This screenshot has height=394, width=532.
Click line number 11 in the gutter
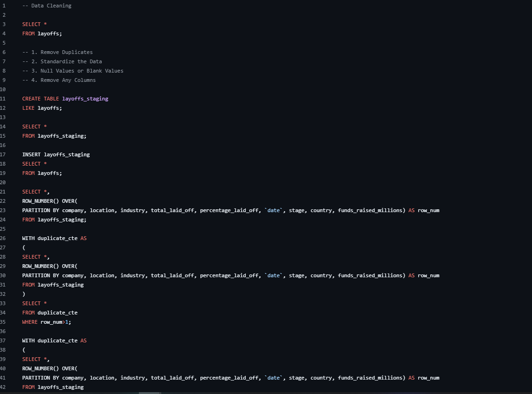click(x=3, y=99)
